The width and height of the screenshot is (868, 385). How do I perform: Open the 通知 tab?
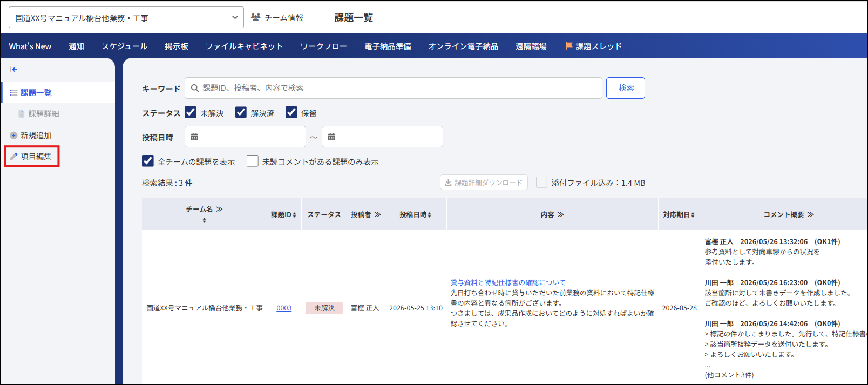tap(76, 46)
